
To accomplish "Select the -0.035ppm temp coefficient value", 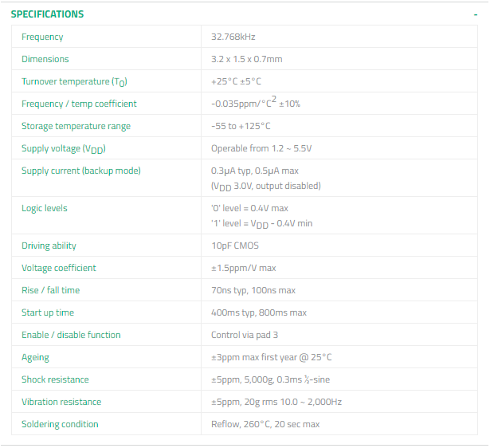I will (255, 104).
